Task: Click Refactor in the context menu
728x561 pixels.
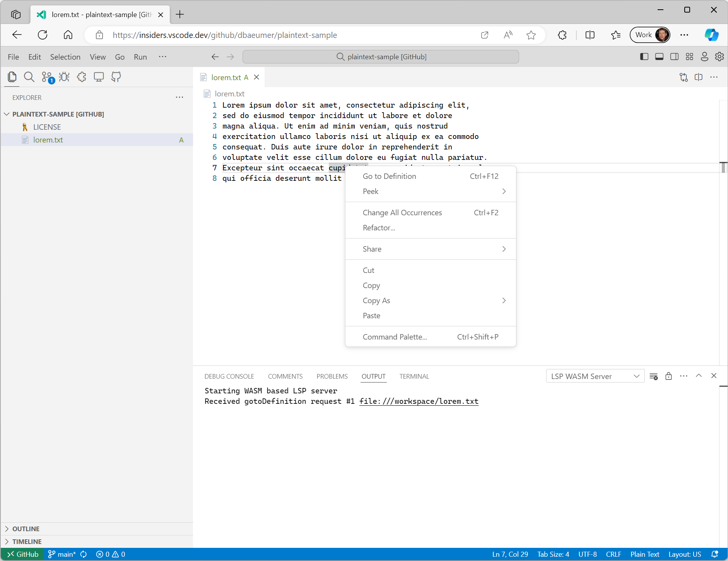Action: (x=379, y=228)
